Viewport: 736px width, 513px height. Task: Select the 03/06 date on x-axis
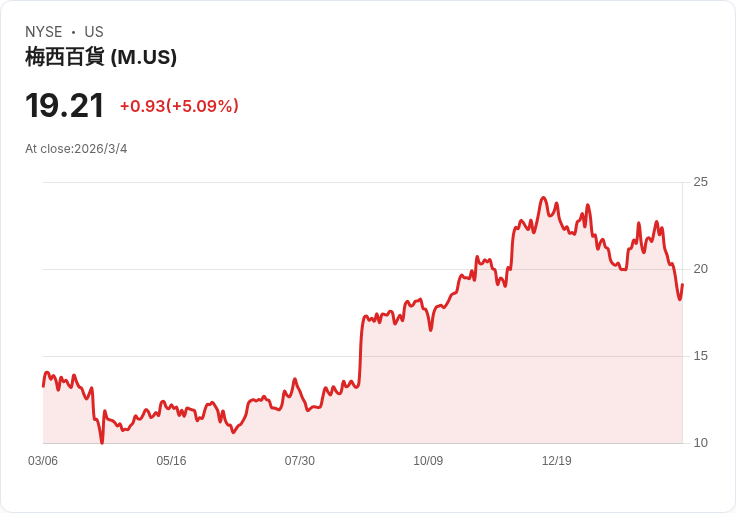click(43, 461)
